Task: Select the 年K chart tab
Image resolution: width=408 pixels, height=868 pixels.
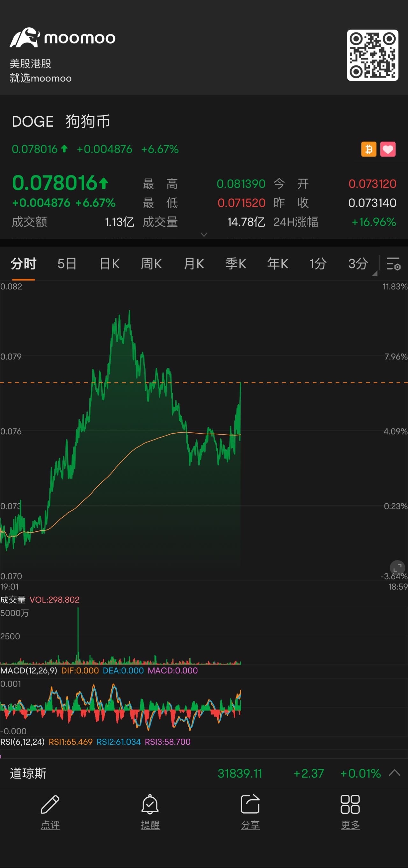Action: pos(278,264)
